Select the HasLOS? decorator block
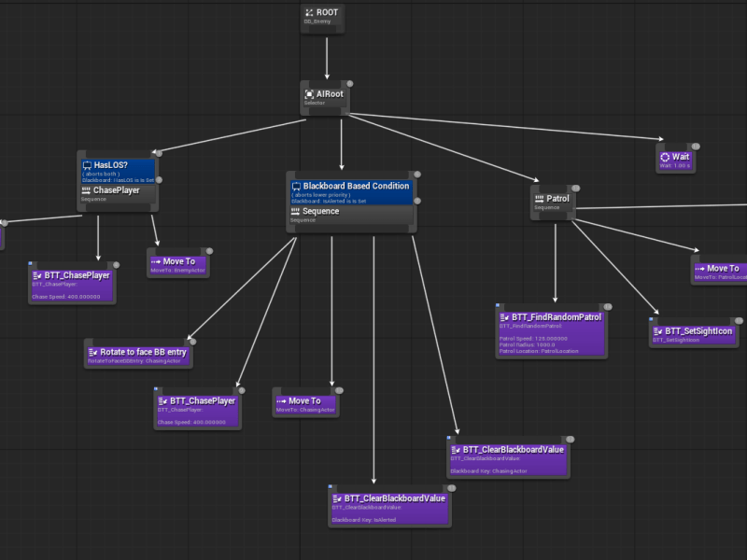Image resolution: width=747 pixels, height=560 pixels. [120, 171]
